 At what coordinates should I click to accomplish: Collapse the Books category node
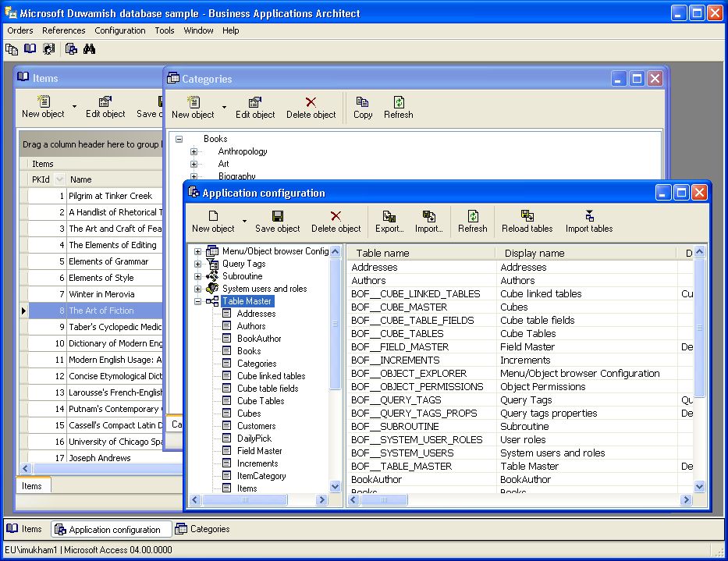click(x=179, y=139)
